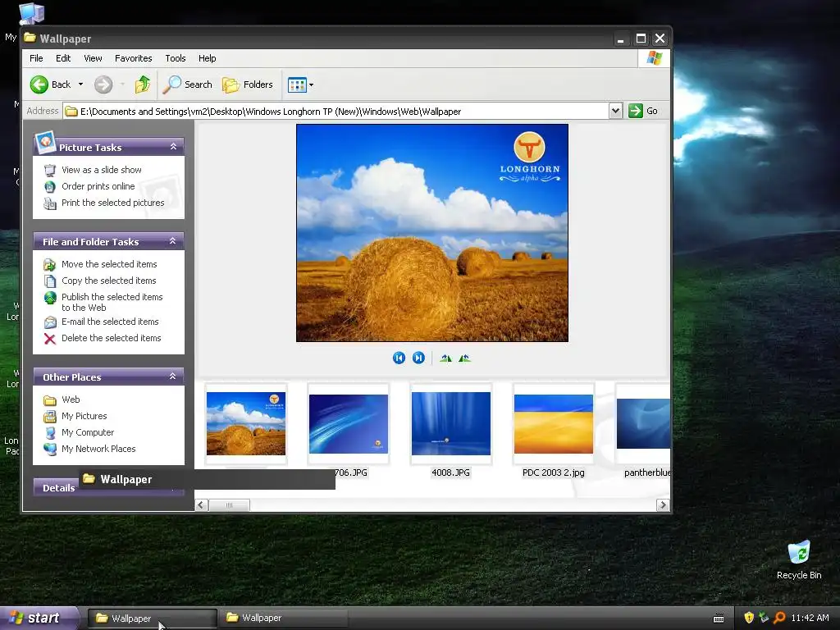Click the orange magnifier tray icon
Viewport: 840px width, 630px height.
pos(779,618)
